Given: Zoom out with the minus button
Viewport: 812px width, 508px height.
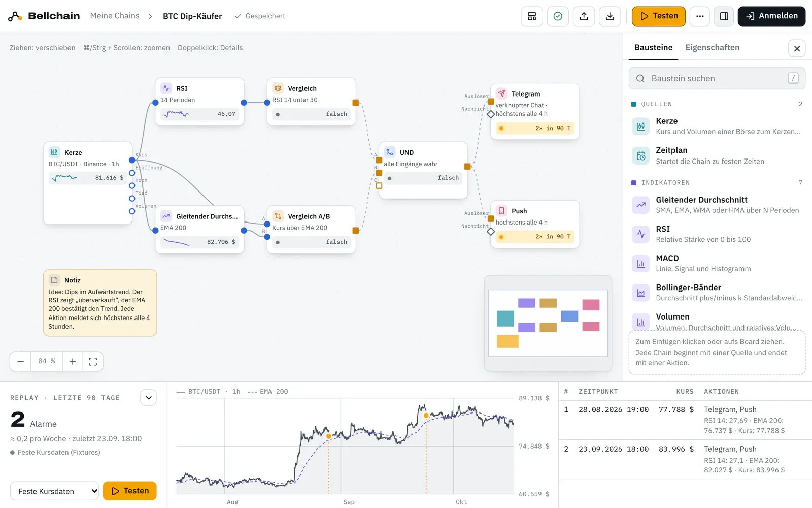Looking at the screenshot, I should (x=21, y=361).
